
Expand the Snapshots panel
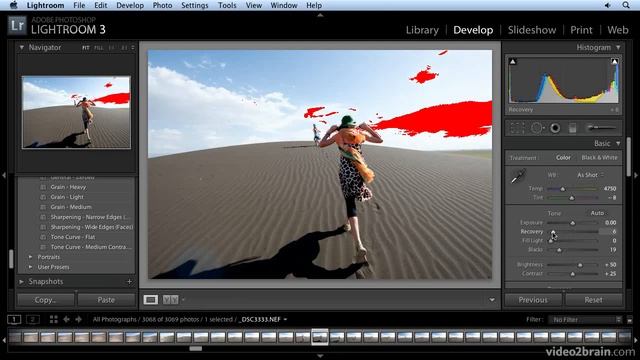[22, 282]
